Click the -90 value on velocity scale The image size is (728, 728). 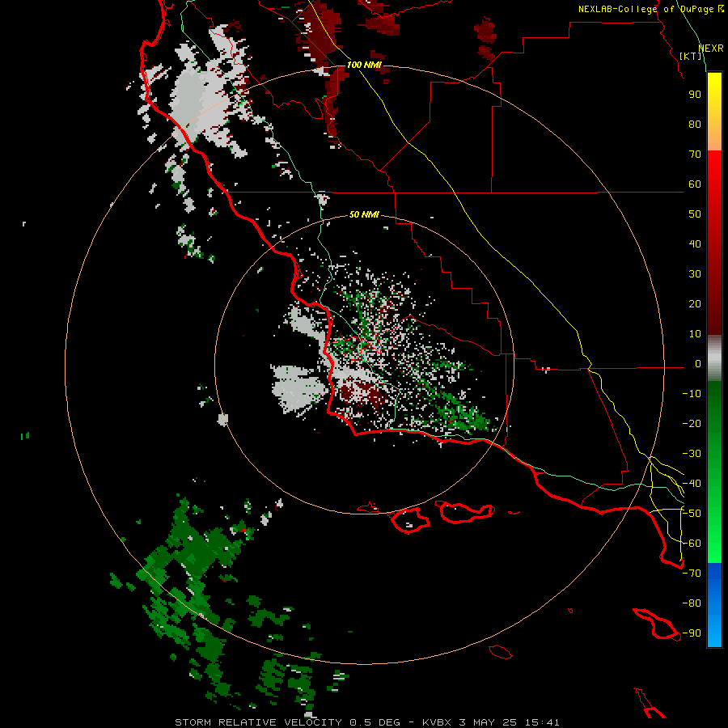coord(692,633)
